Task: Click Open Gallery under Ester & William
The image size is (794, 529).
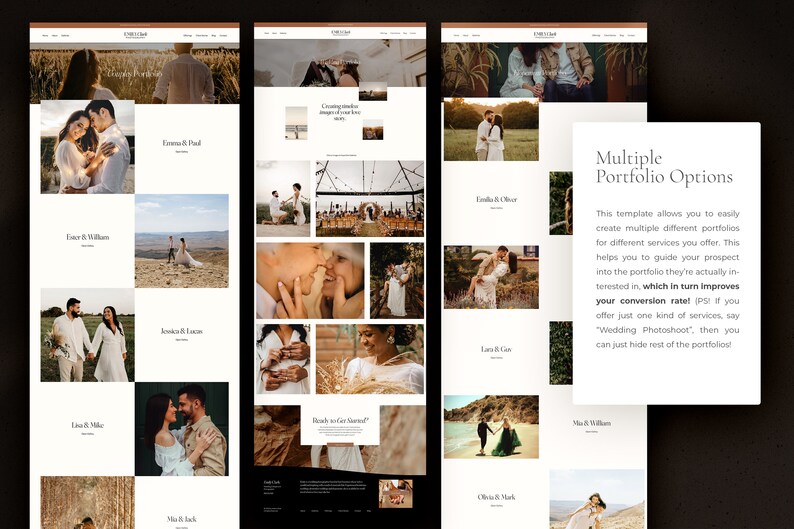Action: (88, 246)
